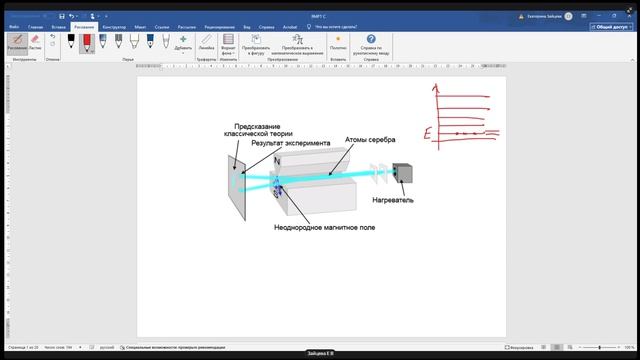
Task: Click the zoom slider handle
Action: click(599, 347)
